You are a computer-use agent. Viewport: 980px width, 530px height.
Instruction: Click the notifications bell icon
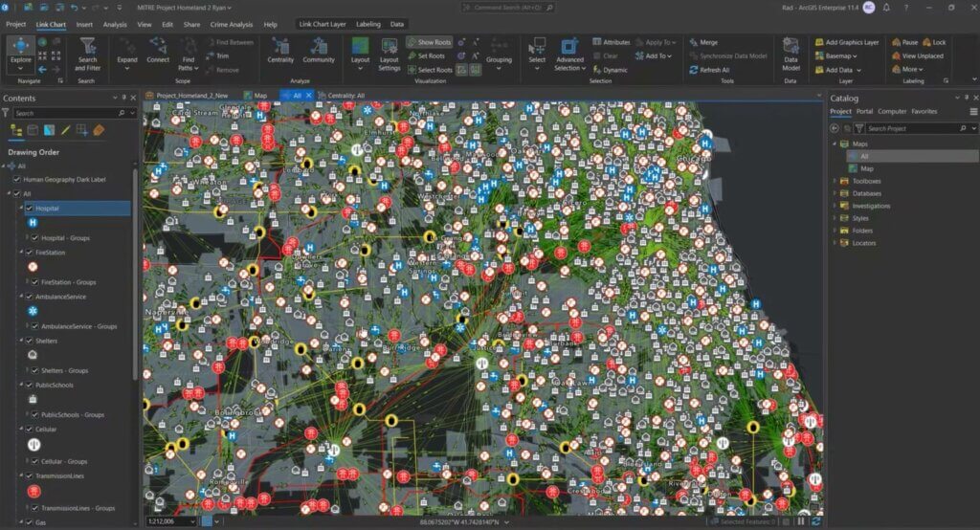887,7
